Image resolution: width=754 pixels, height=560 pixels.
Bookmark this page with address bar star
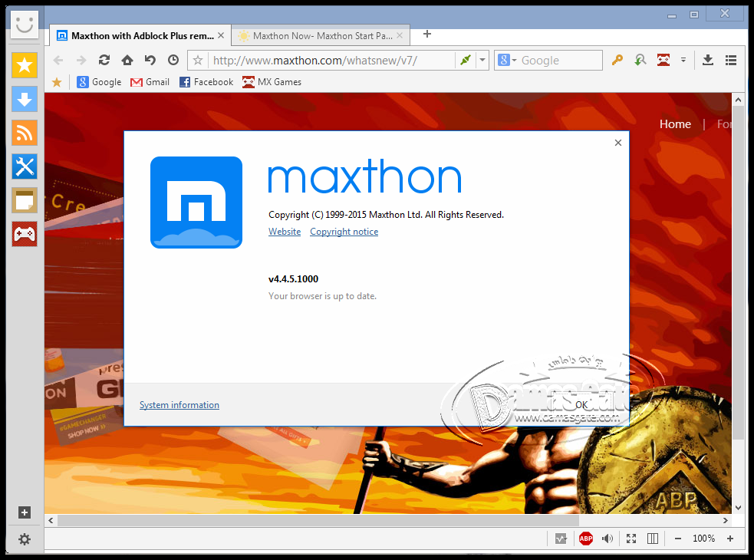(198, 60)
